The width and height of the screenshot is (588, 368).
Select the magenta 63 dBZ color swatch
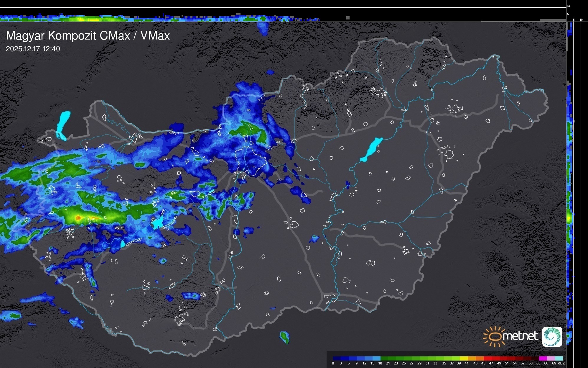(543, 359)
